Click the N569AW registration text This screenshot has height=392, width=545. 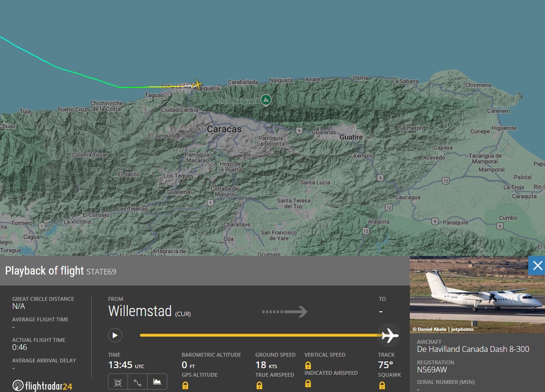click(x=432, y=370)
